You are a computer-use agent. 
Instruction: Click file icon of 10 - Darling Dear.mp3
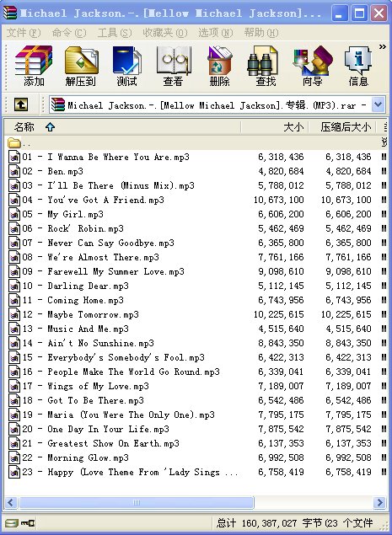point(14,286)
